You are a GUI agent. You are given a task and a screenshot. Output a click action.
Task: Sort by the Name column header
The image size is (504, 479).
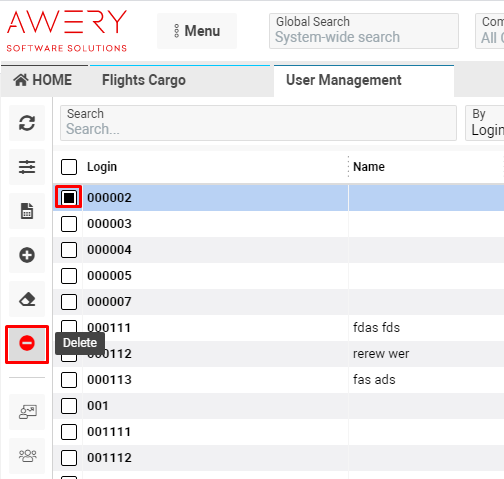[x=369, y=167]
